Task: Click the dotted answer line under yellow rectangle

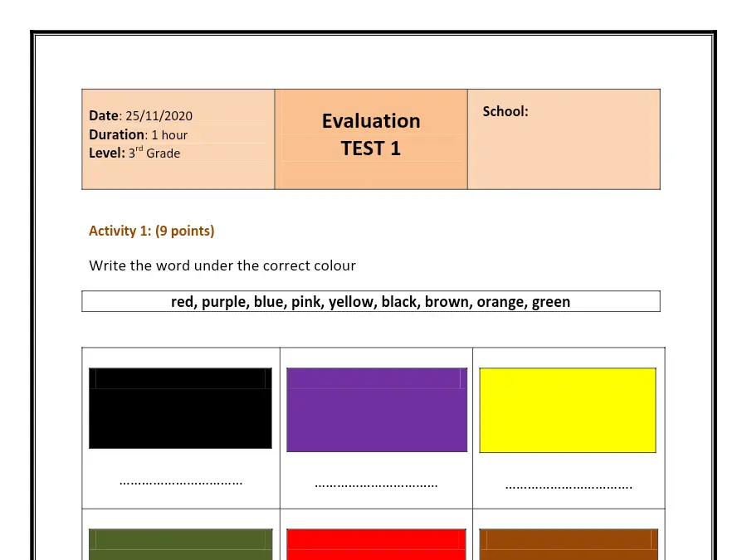Action: [x=569, y=487]
